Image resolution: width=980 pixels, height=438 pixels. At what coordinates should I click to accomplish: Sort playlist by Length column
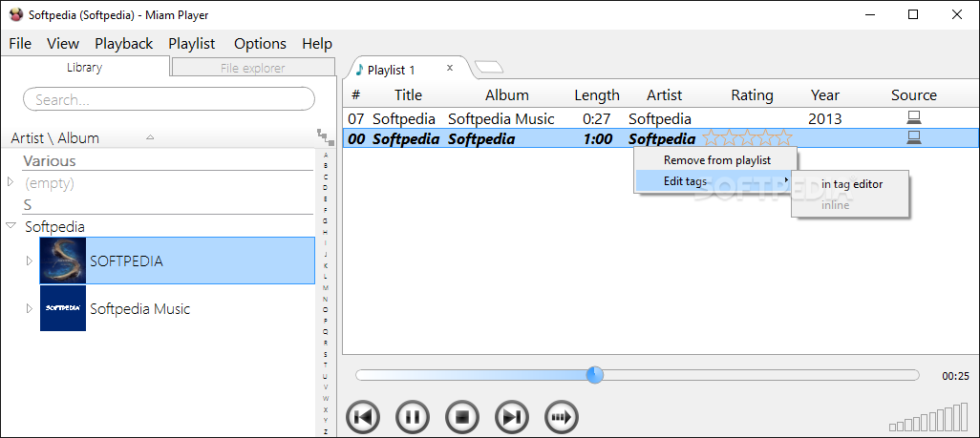click(597, 95)
